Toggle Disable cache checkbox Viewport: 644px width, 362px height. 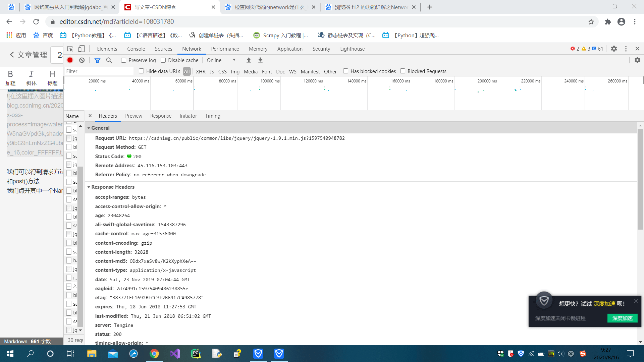tap(164, 60)
